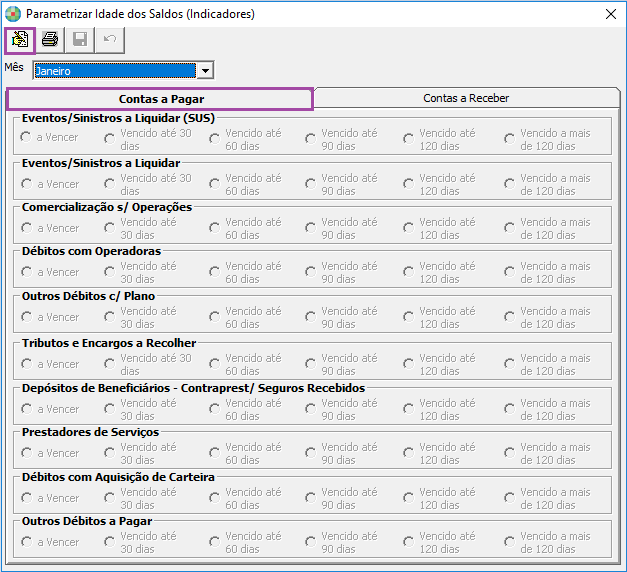Open the Mês dropdown arrow

tap(205, 71)
